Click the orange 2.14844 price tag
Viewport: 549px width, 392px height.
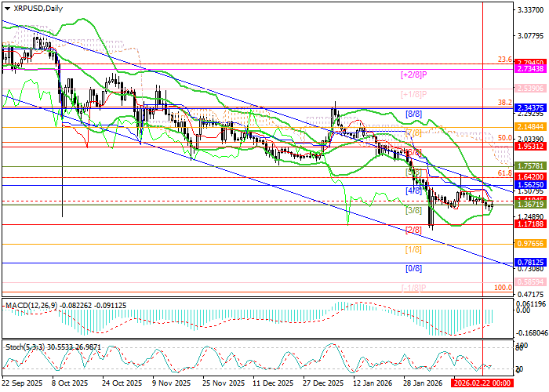[x=530, y=126]
